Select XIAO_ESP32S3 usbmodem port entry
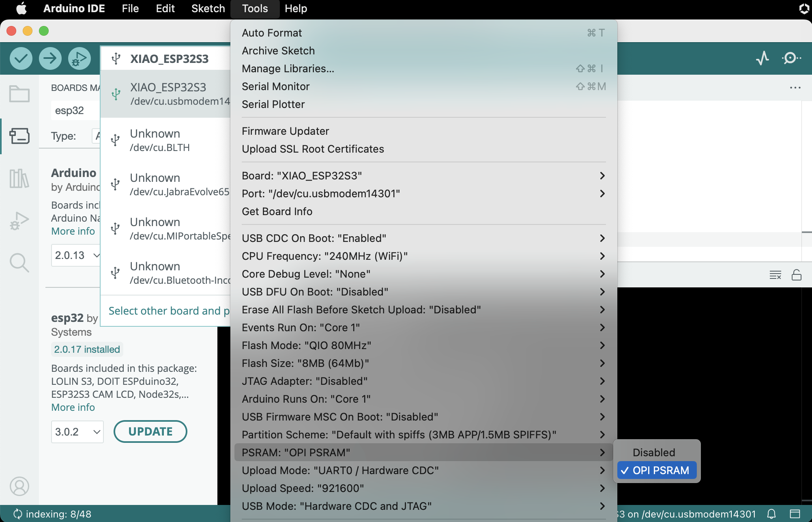 tap(165, 94)
